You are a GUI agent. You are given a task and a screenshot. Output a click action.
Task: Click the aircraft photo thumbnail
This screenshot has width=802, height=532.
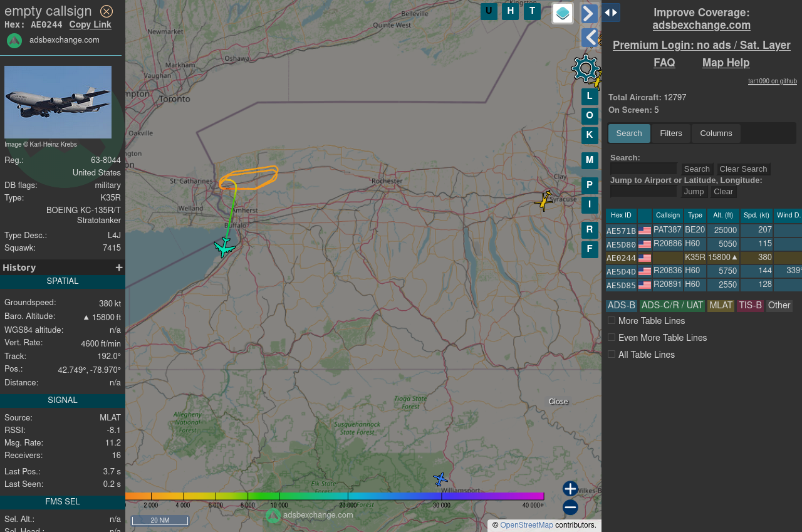click(58, 102)
